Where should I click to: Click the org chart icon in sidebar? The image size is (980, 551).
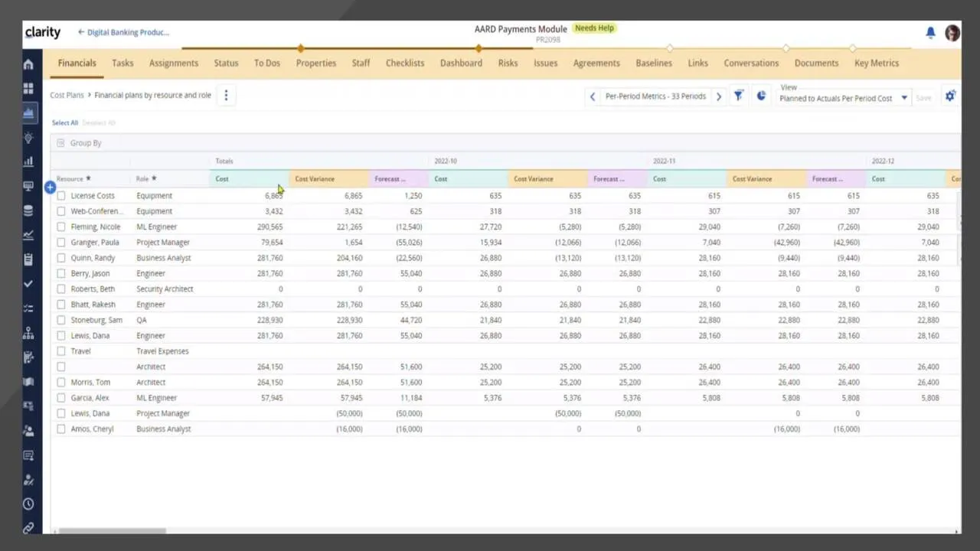[x=28, y=333]
